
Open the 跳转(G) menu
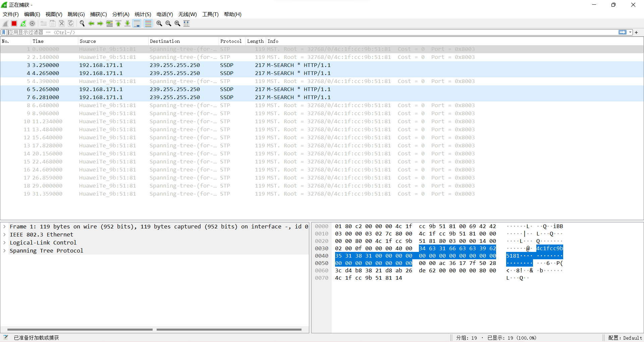tap(76, 14)
